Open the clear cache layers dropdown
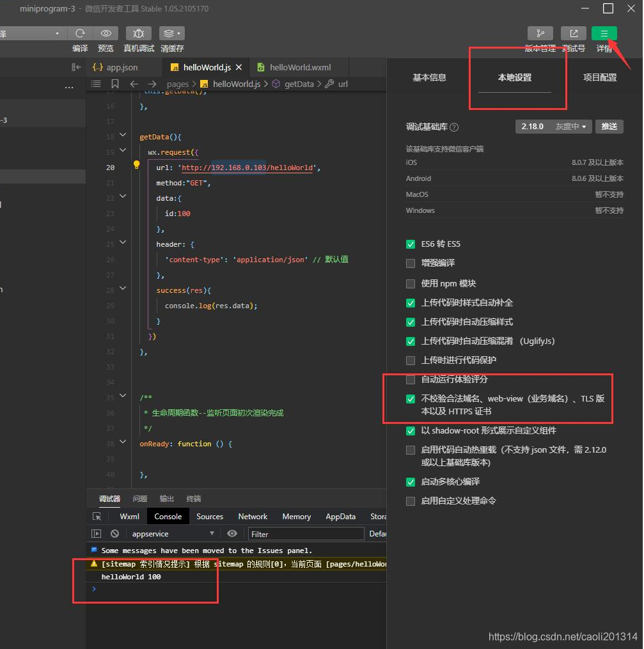This screenshot has height=649, width=644. (x=172, y=33)
